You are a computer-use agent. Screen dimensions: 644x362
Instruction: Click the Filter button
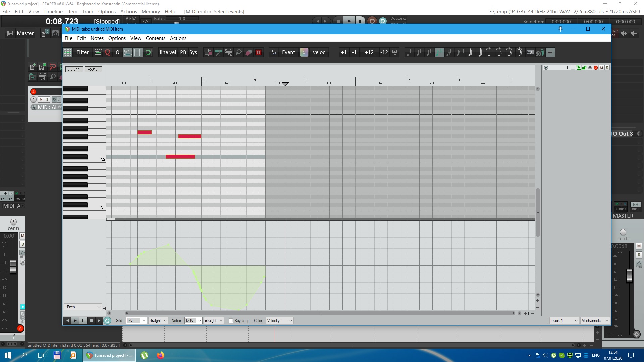(x=83, y=52)
